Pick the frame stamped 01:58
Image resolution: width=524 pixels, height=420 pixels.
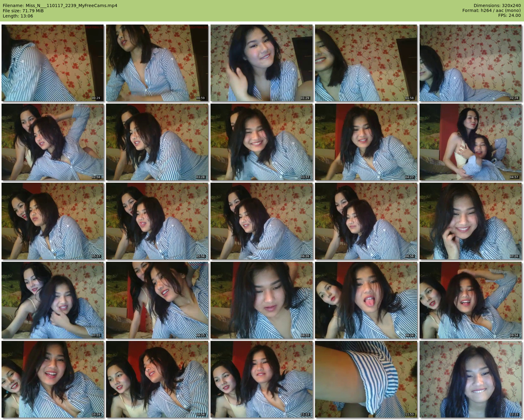(366, 63)
